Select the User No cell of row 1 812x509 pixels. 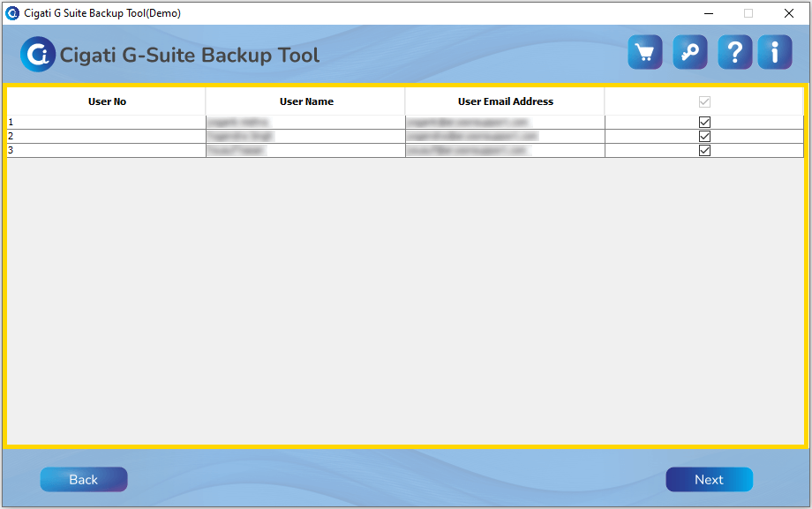[106, 123]
